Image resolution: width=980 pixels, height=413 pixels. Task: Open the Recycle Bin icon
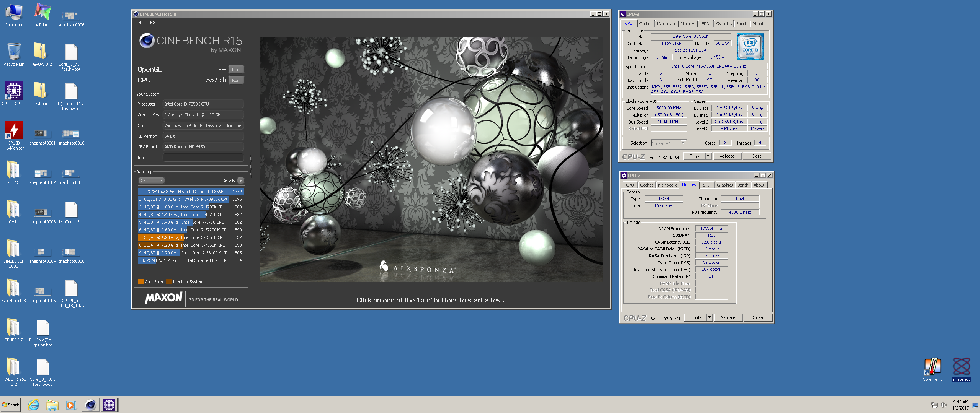[x=14, y=55]
